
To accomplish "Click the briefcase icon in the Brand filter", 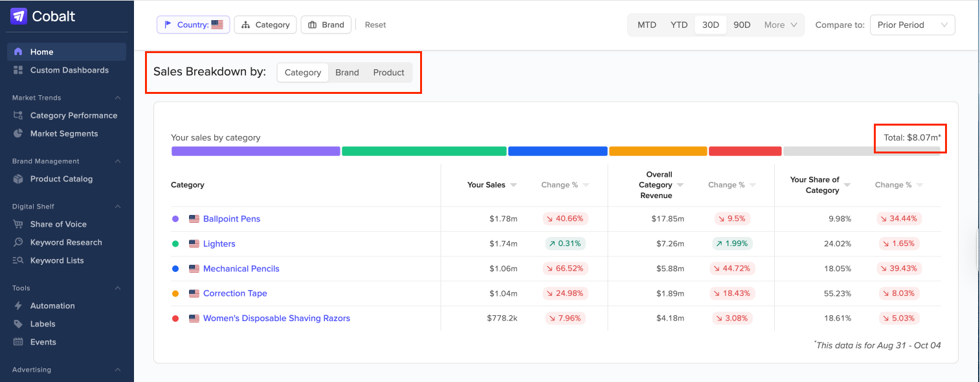I will coord(312,25).
